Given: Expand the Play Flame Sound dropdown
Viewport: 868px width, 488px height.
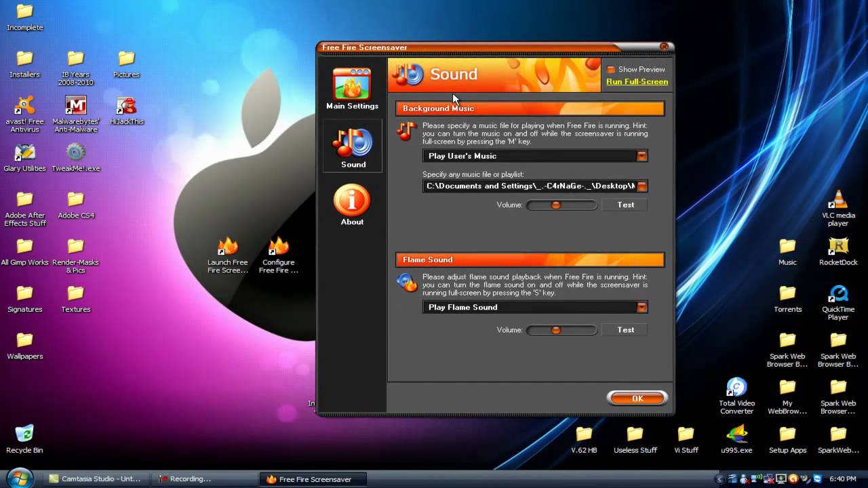Looking at the screenshot, I should click(642, 307).
